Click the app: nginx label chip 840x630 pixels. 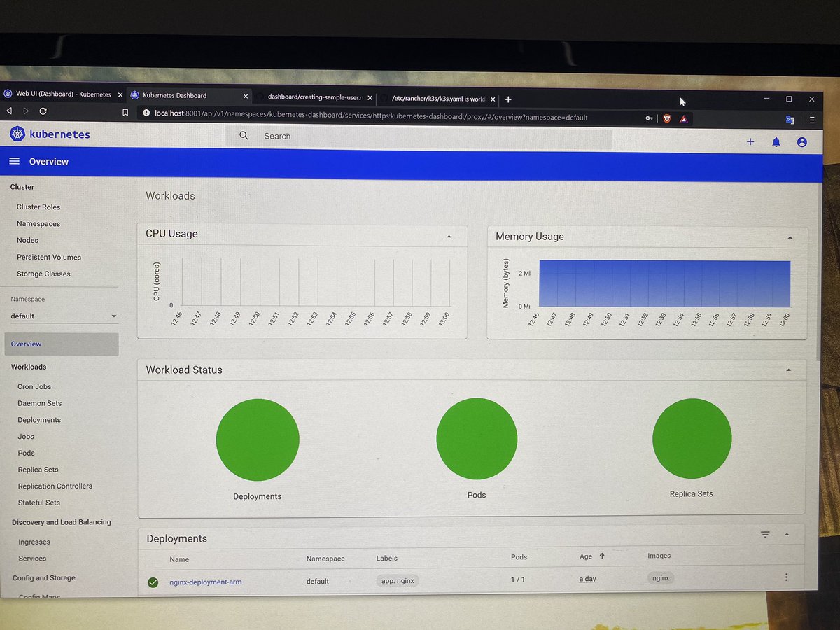pos(397,580)
